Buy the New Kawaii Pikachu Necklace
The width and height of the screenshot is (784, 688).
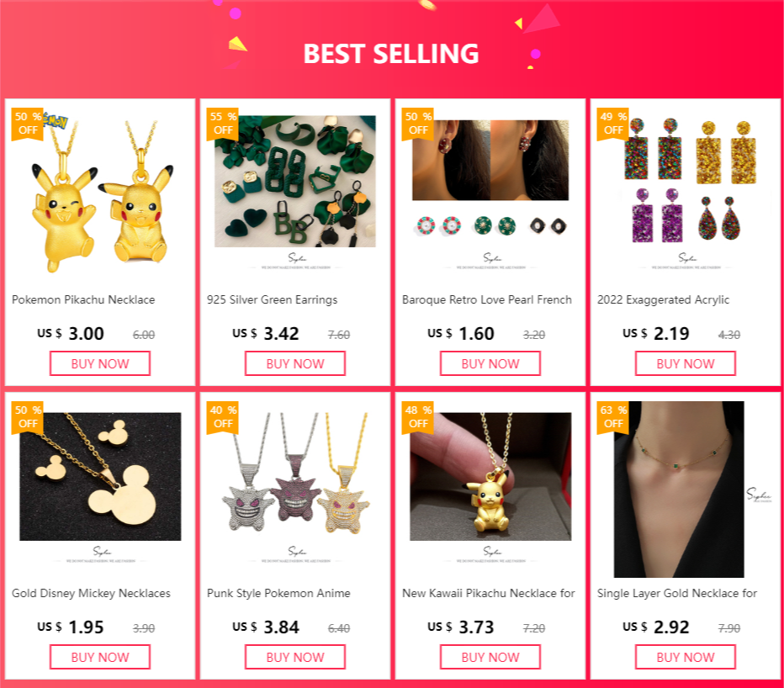(x=490, y=657)
